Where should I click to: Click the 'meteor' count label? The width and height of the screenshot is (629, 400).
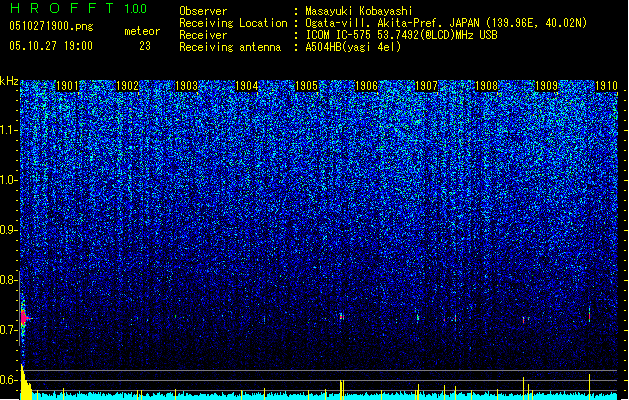(142, 31)
